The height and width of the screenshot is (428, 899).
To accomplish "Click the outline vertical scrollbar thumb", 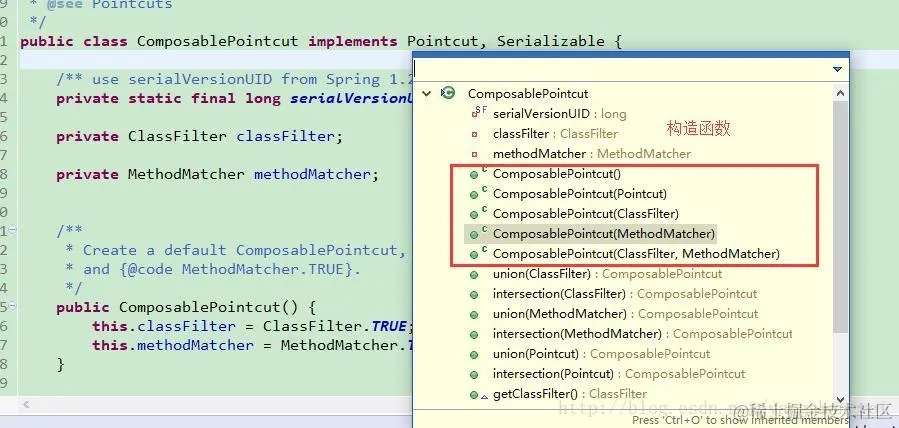I will pyautogui.click(x=840, y=218).
